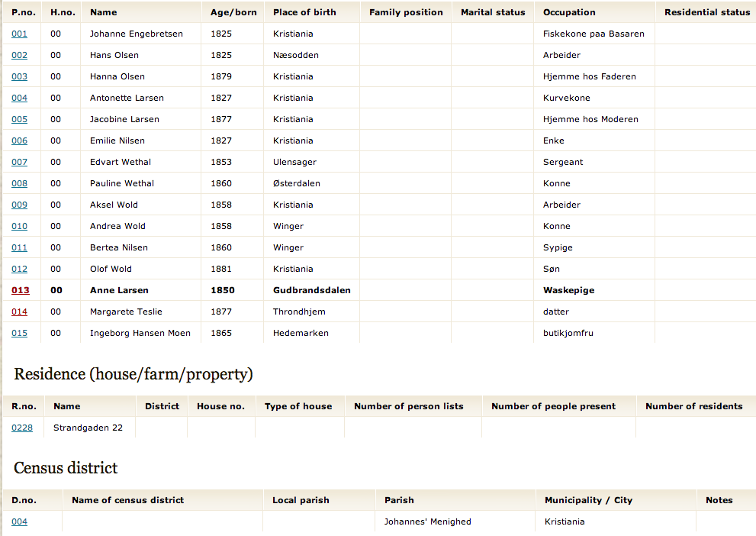Open person record 003
This screenshot has width=756, height=536.
(19, 76)
